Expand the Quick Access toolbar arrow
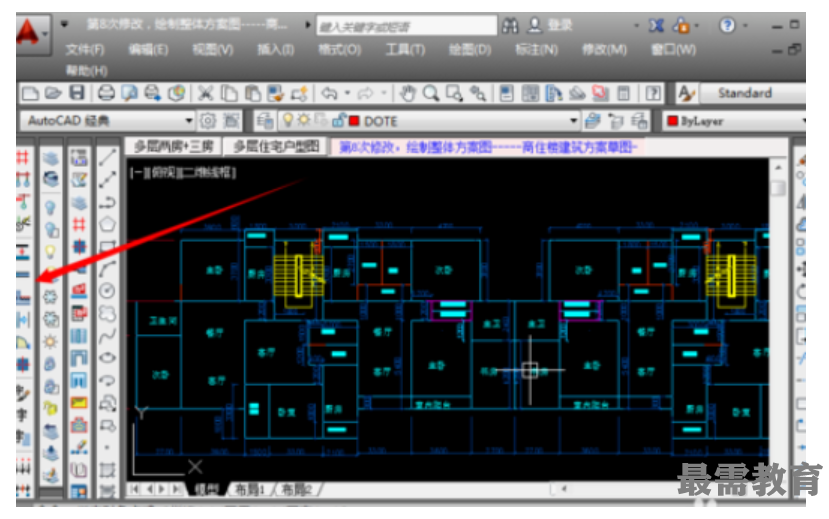This screenshot has height=519, width=829. click(64, 24)
